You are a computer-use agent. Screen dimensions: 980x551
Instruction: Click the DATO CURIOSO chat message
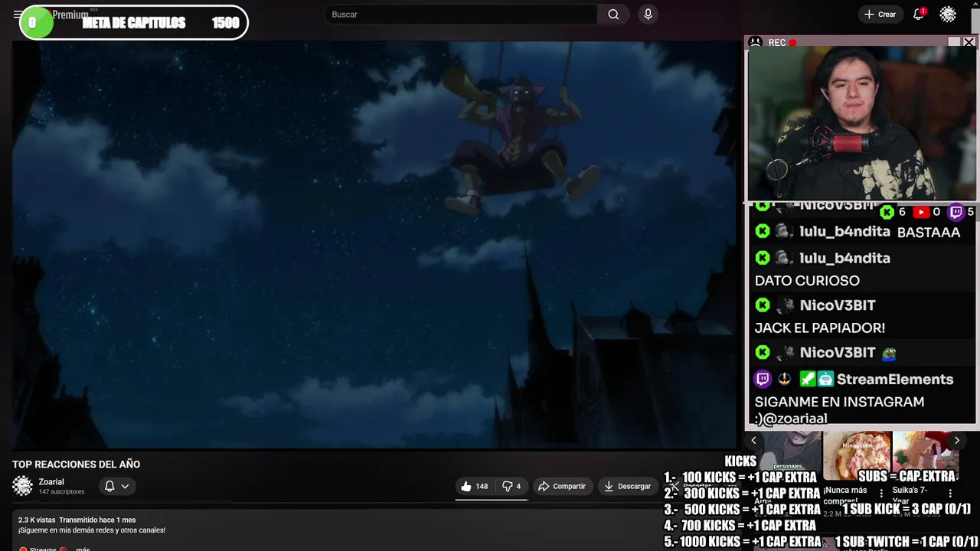[807, 281]
